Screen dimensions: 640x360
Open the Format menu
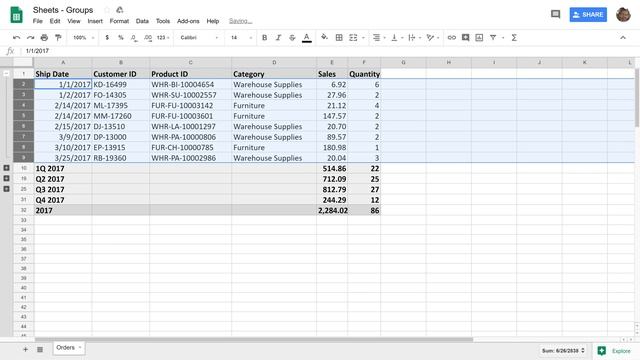pos(119,21)
